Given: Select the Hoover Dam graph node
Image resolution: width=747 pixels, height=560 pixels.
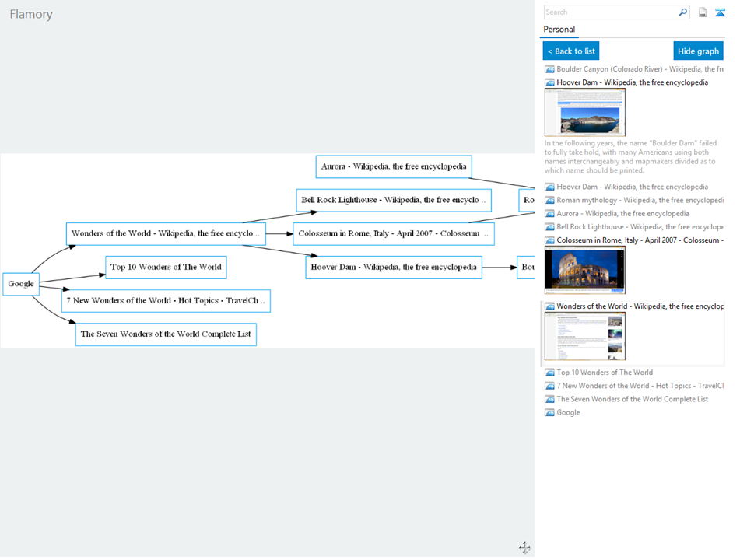Looking at the screenshot, I should point(394,268).
